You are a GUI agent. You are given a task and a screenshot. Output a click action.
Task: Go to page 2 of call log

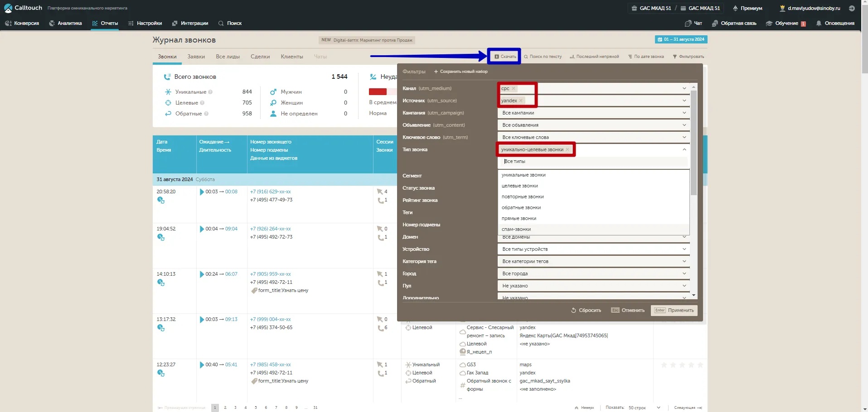(225, 407)
